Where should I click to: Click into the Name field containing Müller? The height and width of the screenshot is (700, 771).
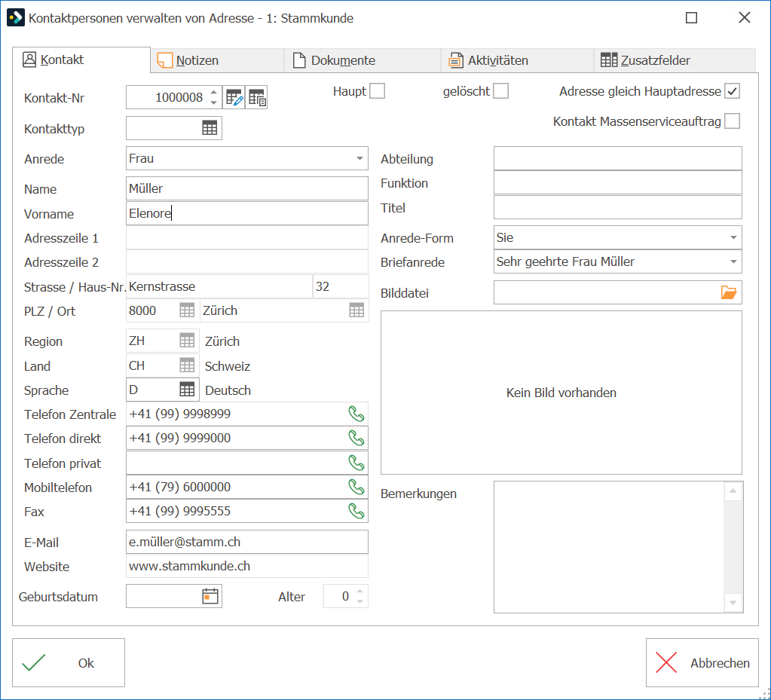point(247,188)
